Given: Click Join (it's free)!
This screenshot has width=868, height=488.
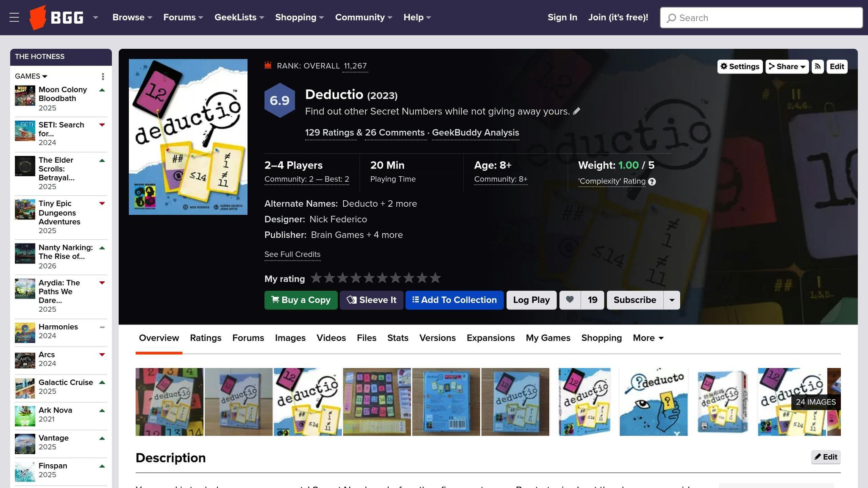Looking at the screenshot, I should click(618, 17).
